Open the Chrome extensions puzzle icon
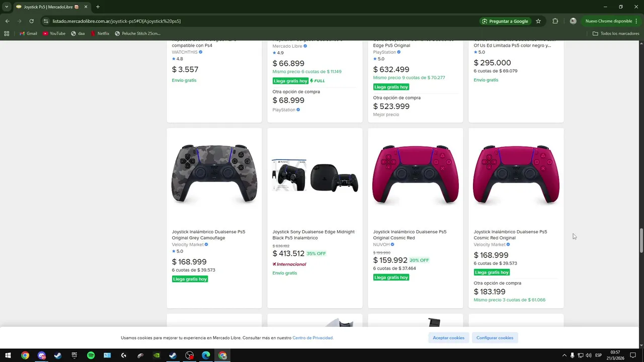This screenshot has width=644, height=362. click(x=555, y=21)
